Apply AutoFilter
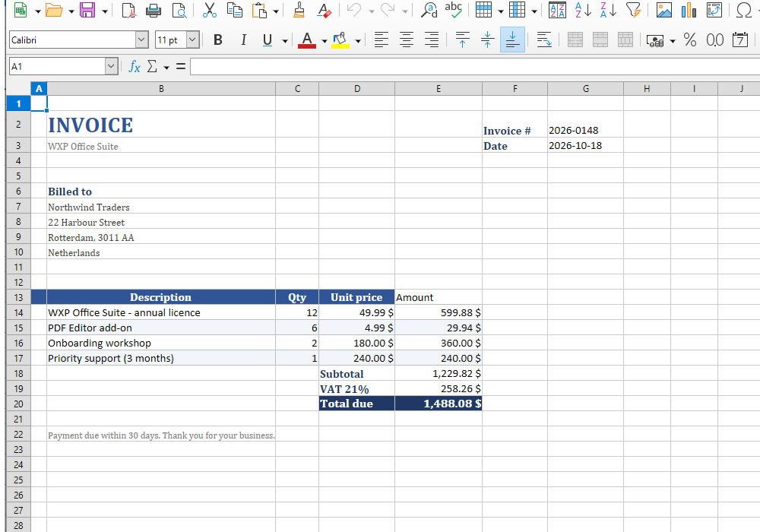This screenshot has height=532, width=760. pos(634,10)
